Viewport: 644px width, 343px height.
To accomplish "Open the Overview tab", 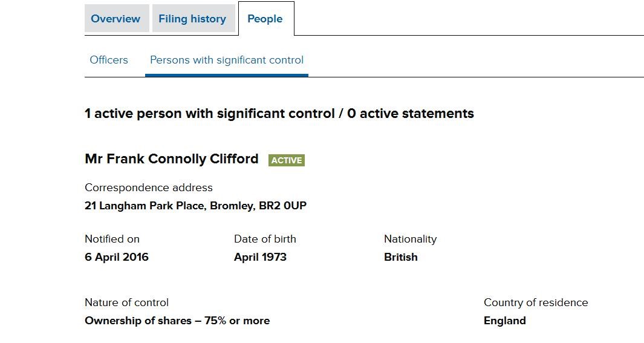I will pos(115,19).
